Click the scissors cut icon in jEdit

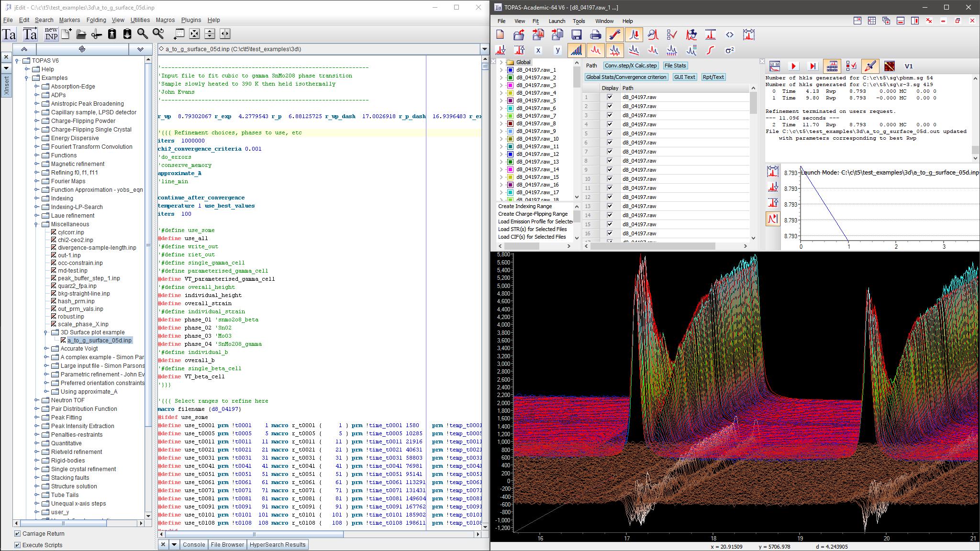coord(97,33)
